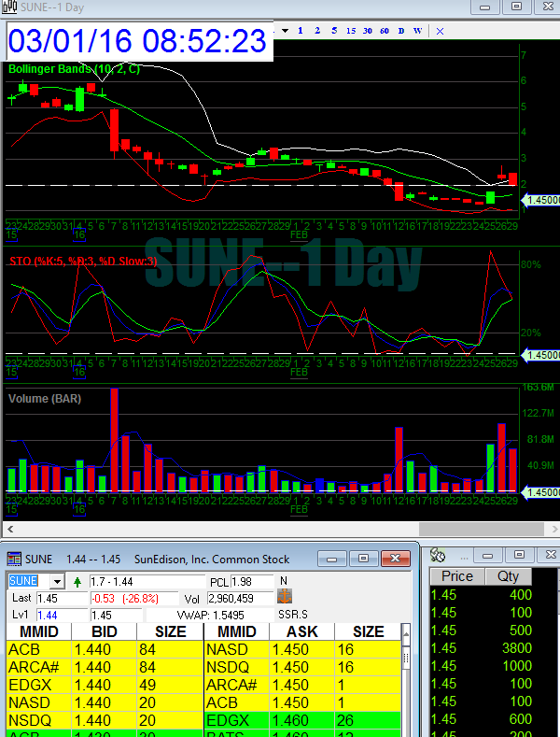The height and width of the screenshot is (737, 560).
Task: Select the 5 minute chart interval
Action: click(333, 31)
